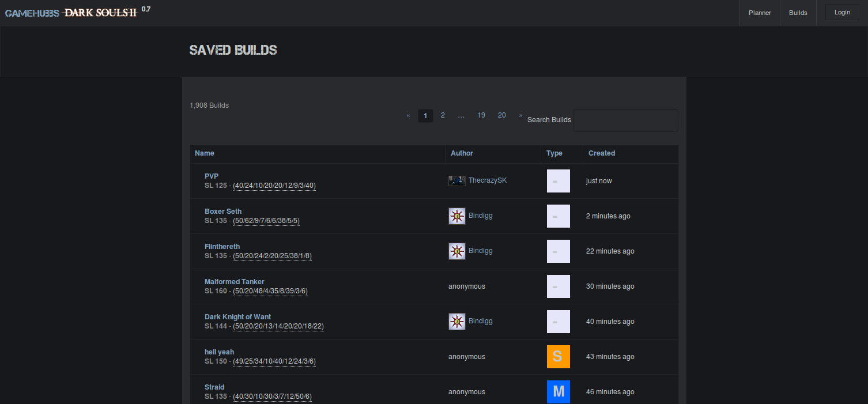Viewport: 868px width, 404px height.
Task: Click the '30 minutes ago' timestamp
Action: pos(610,286)
